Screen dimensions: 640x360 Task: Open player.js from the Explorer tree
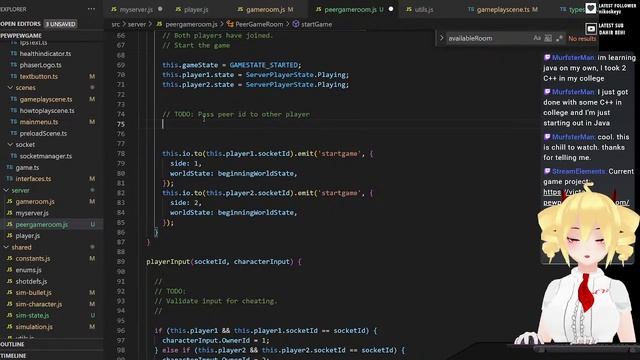coord(27,236)
